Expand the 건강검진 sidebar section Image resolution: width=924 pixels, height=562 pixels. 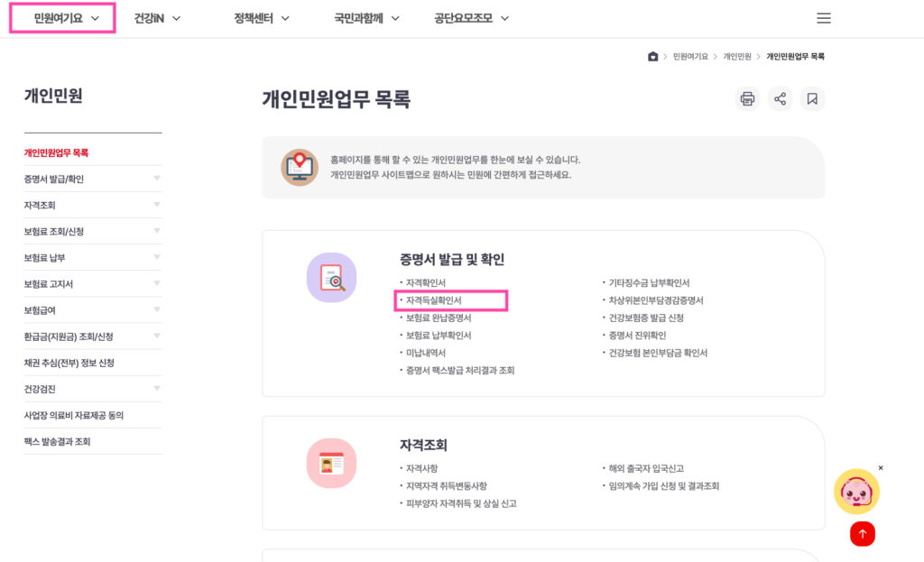point(93,389)
